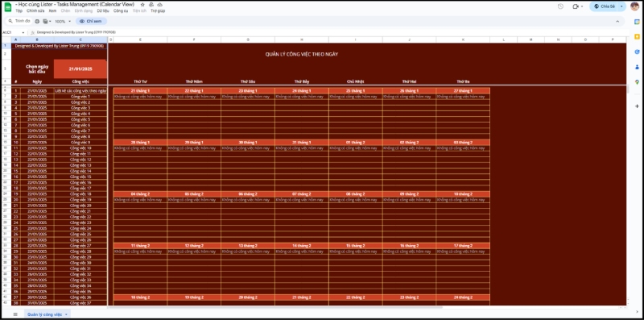Select the "01 tháng 2" date cell
This screenshot has width=644, height=320.
355,143
